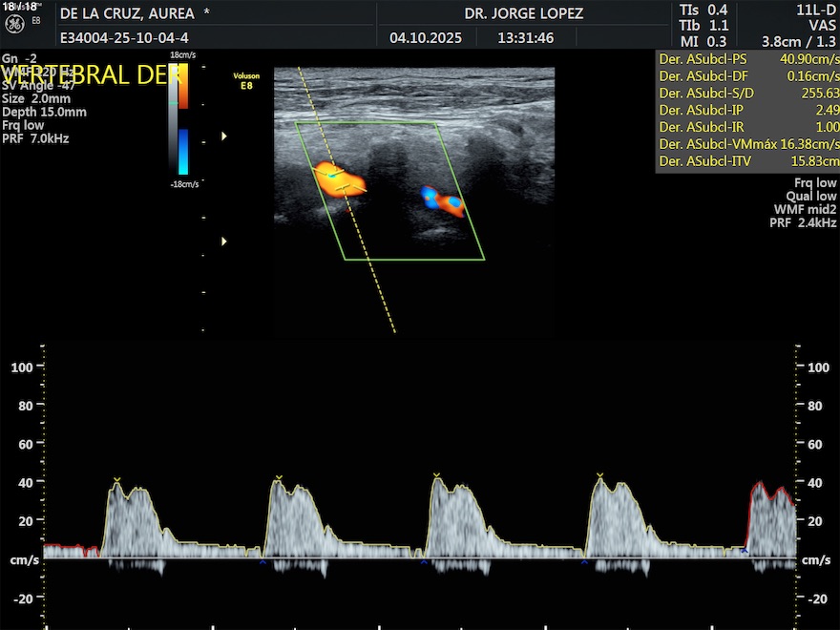The height and width of the screenshot is (630, 840).
Task: Click the upper focal zone arrow marker
Action: pyautogui.click(x=224, y=136)
